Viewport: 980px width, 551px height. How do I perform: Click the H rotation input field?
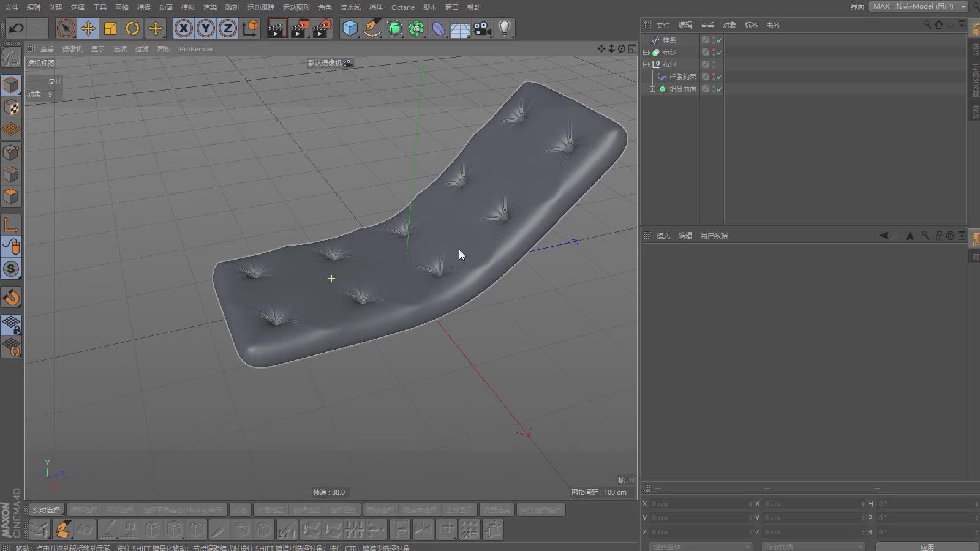pyautogui.click(x=927, y=504)
